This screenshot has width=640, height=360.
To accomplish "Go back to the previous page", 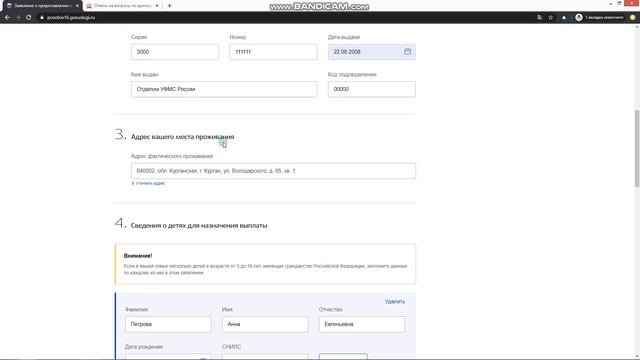I will (7, 18).
